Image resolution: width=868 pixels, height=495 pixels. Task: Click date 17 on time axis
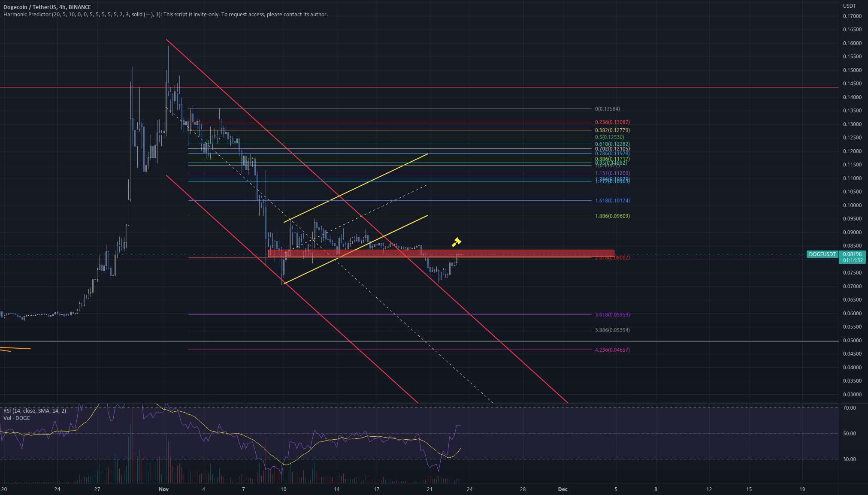(x=376, y=489)
